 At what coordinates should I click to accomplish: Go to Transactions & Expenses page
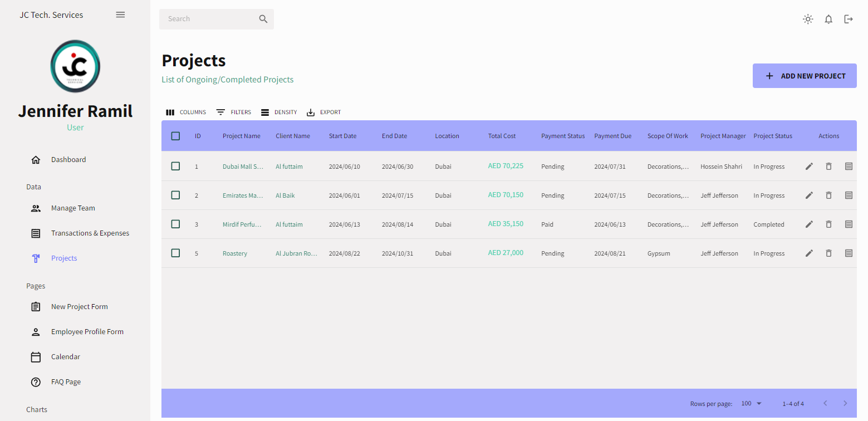click(90, 233)
